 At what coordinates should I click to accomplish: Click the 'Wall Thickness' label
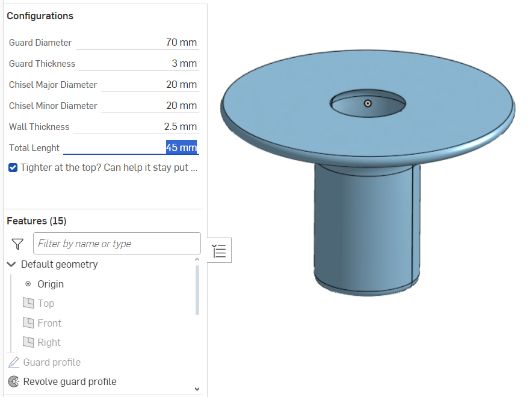[x=39, y=127]
